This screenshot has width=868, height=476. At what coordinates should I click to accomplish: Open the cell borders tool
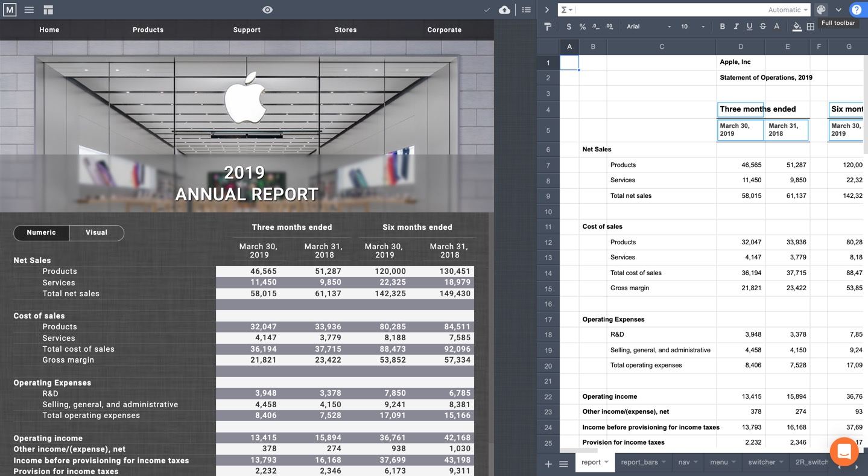click(811, 27)
